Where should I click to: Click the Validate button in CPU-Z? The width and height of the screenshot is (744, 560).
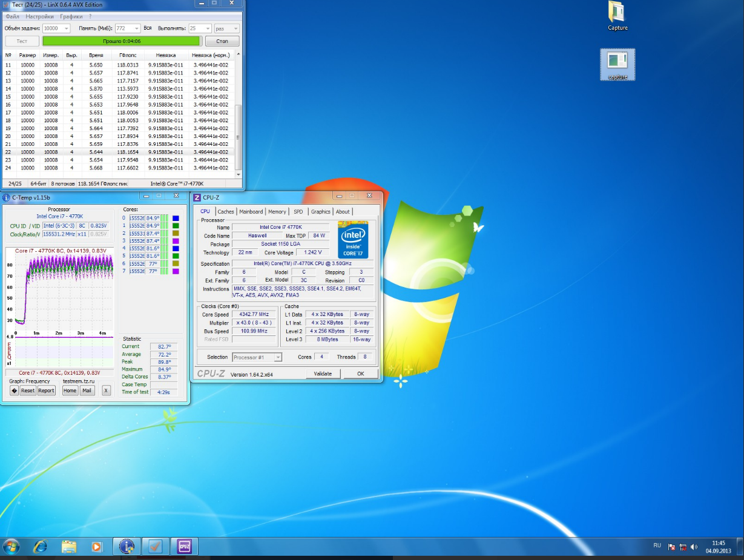pos(323,374)
